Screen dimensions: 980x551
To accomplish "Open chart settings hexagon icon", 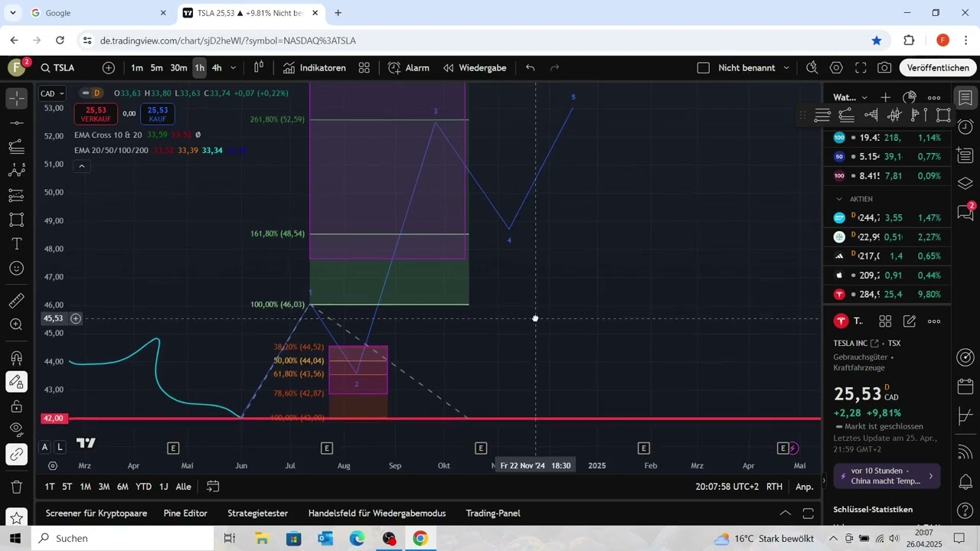I will coord(837,68).
